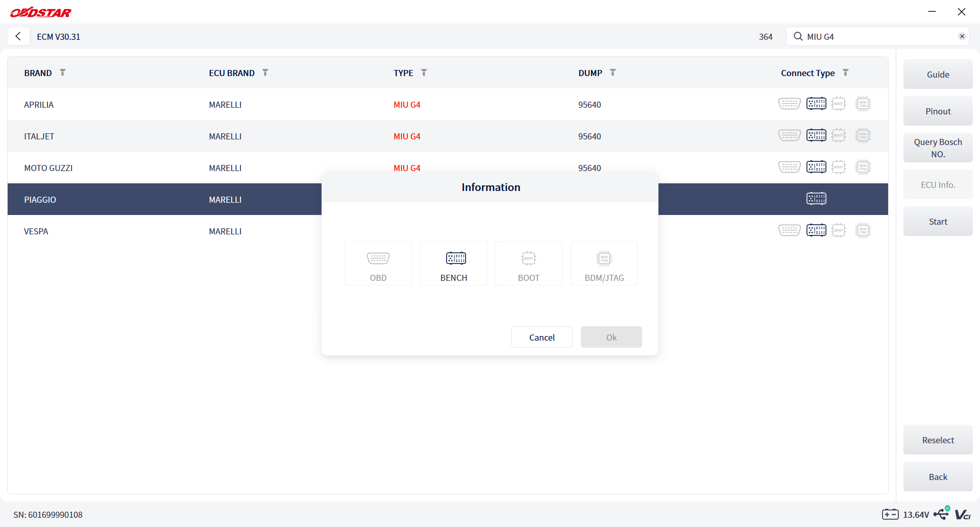Select BENCH icon in VESPA row

(817, 230)
